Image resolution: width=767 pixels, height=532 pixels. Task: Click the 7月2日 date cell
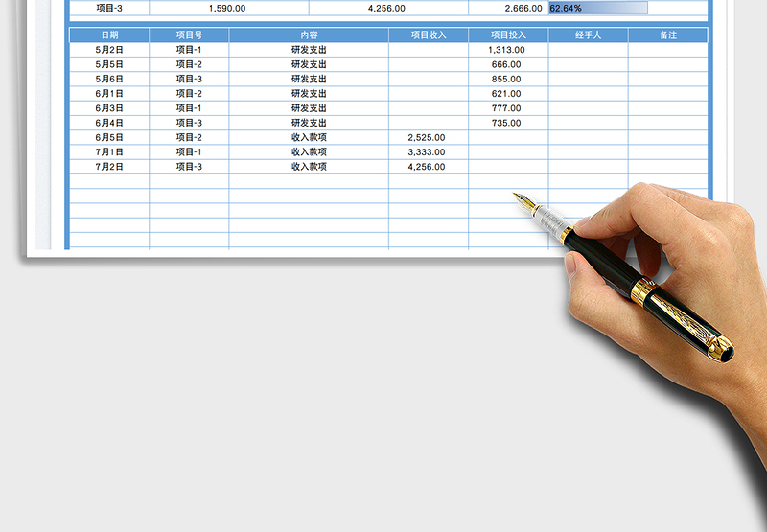[109, 167]
